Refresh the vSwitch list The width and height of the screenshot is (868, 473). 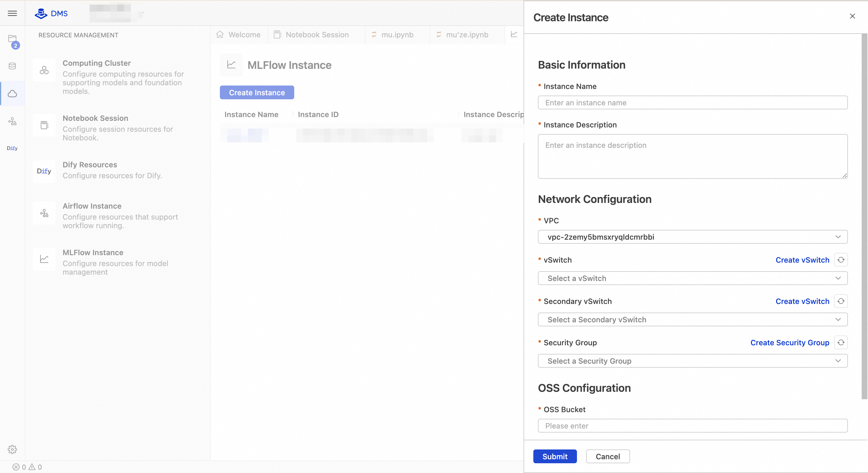pos(841,260)
